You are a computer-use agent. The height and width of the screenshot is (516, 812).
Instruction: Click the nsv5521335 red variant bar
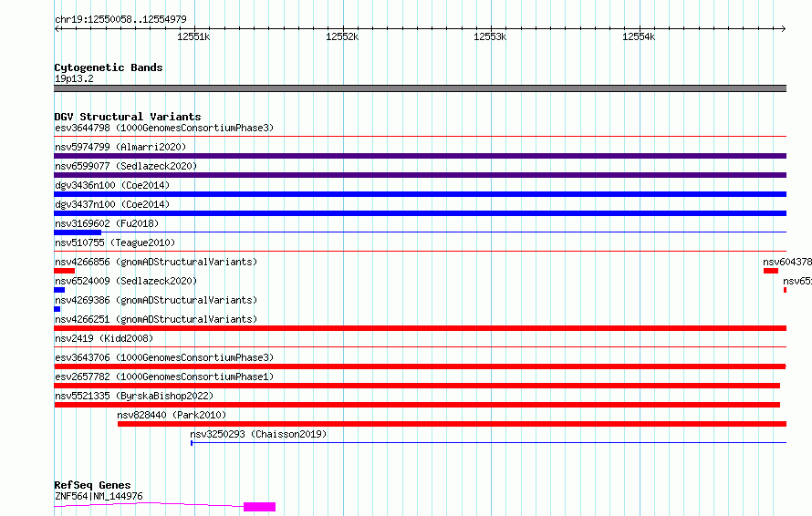417,405
